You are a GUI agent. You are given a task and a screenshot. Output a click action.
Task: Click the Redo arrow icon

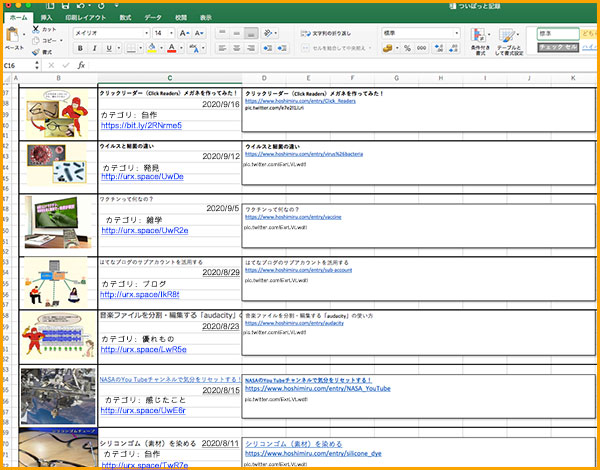click(x=101, y=6)
